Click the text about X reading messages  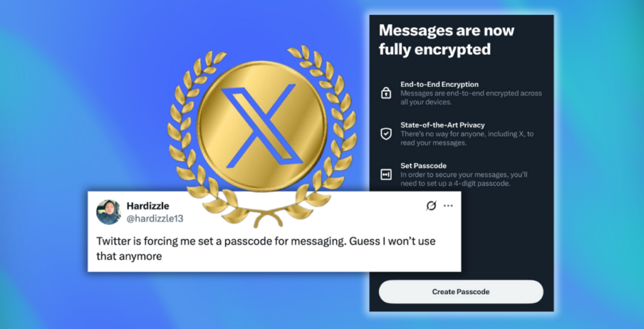coord(467,138)
